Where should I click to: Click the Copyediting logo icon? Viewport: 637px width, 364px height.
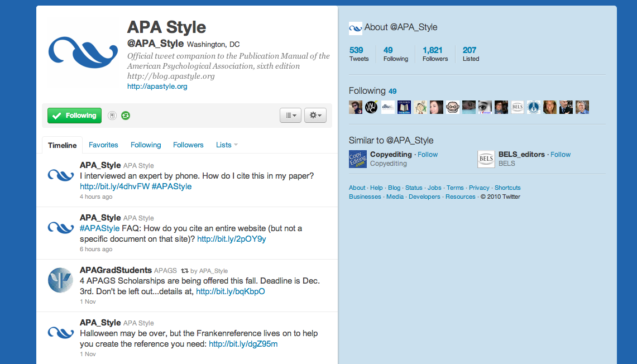pyautogui.click(x=358, y=159)
